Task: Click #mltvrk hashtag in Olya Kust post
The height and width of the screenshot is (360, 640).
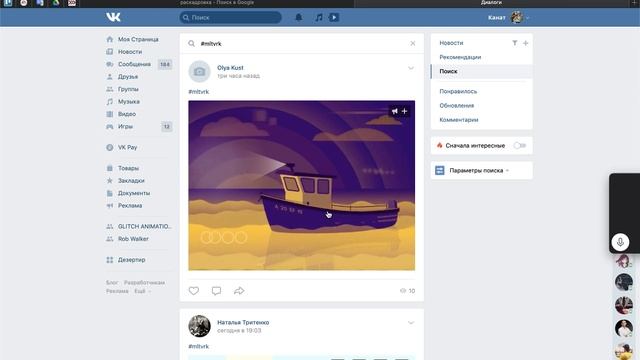Action: click(x=199, y=92)
